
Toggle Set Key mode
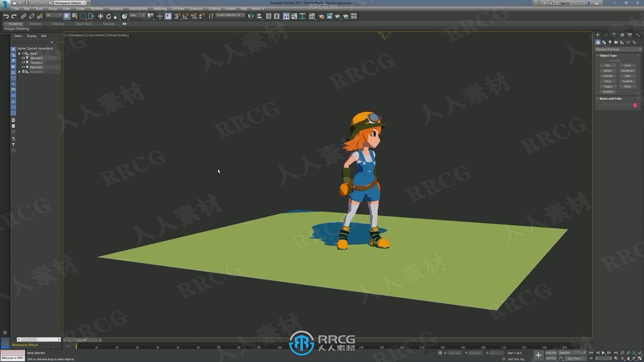(x=551, y=358)
